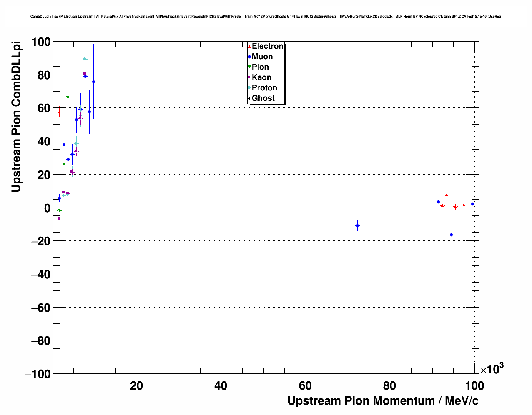Image resolution: width=532 pixels, height=415 pixels.
Task: Click the red Electron triangle marker in legend
Action: pyautogui.click(x=249, y=47)
